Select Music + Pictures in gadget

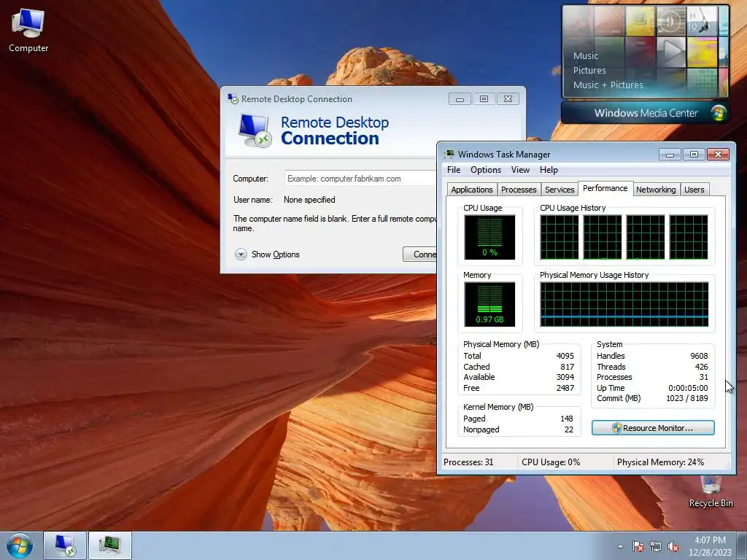tap(608, 85)
